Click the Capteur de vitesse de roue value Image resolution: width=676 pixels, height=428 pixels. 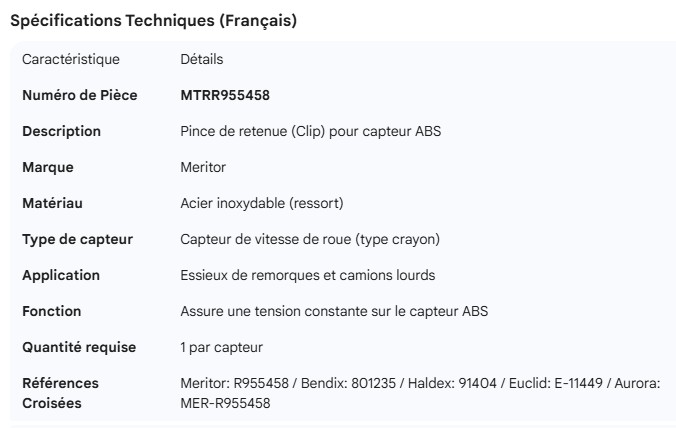[x=310, y=240]
